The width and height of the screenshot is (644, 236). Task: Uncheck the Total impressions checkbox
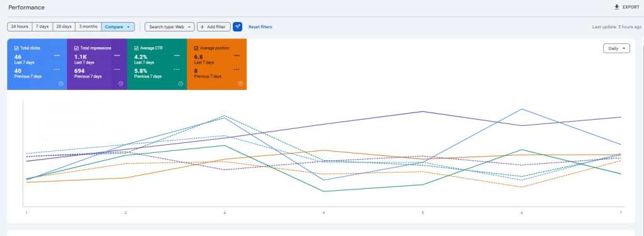pos(76,48)
